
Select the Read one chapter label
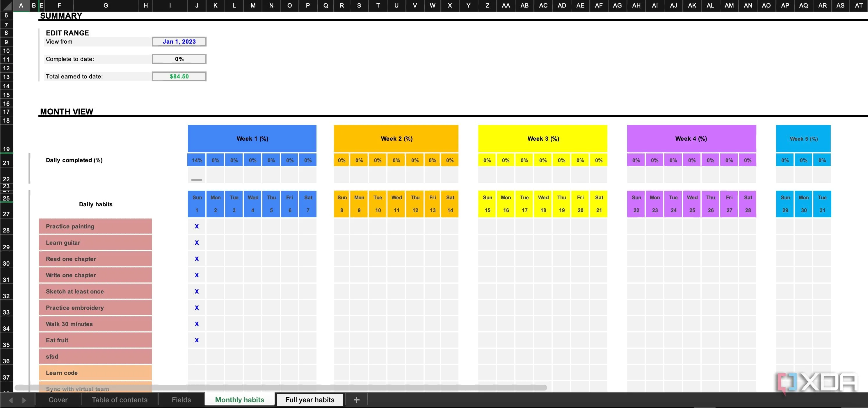pyautogui.click(x=95, y=259)
